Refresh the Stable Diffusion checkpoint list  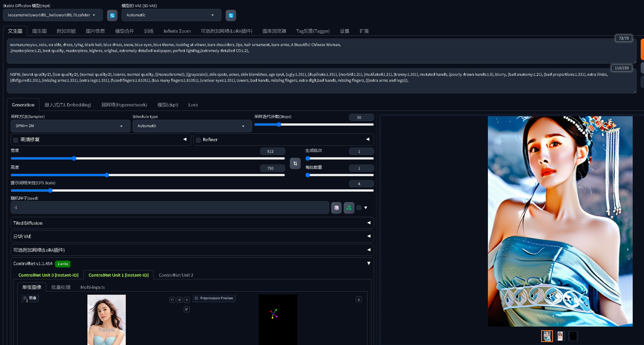(x=112, y=15)
